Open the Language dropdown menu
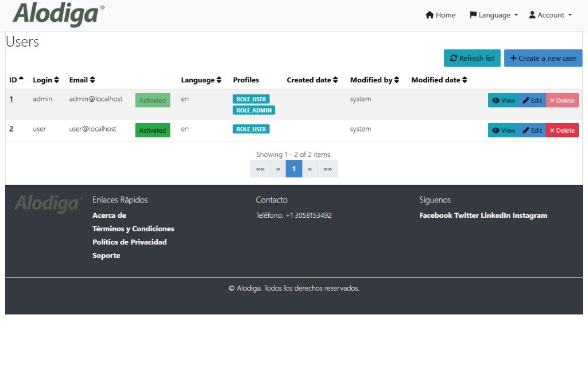Viewport: 588px width, 392px height. 493,15
